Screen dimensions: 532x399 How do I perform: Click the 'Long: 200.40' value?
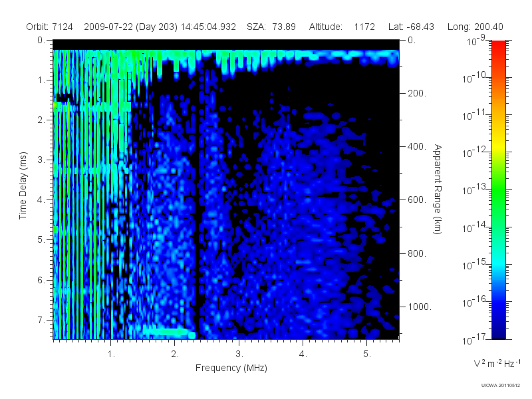(475, 27)
